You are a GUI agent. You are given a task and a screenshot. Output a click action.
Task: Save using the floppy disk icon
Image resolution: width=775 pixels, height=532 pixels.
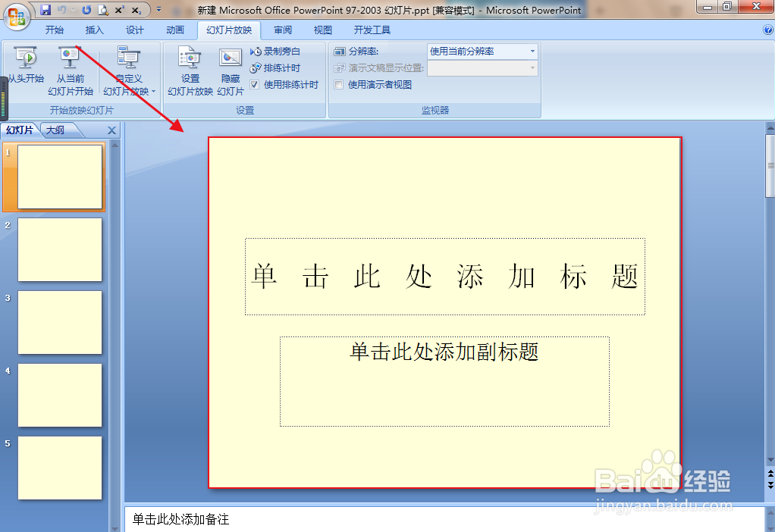coord(45,10)
